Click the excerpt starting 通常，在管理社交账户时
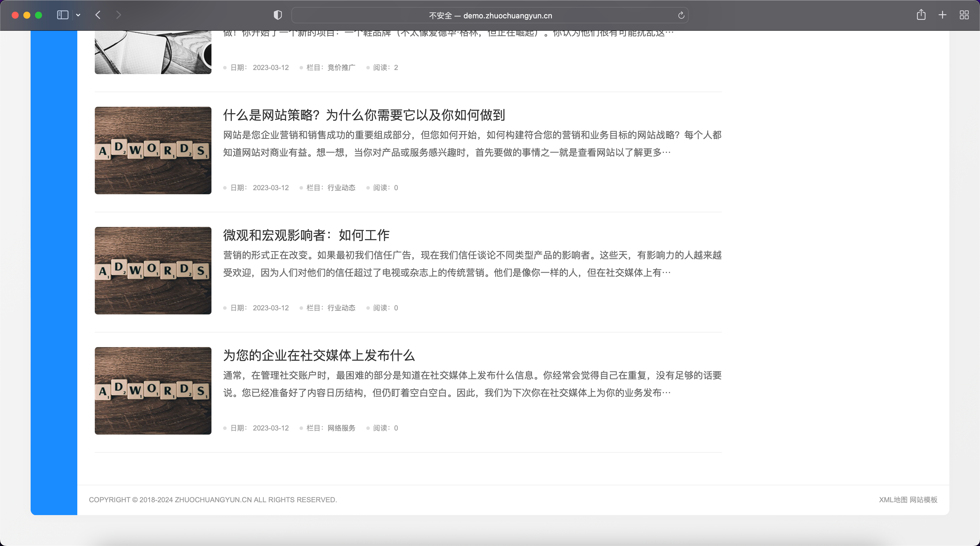The height and width of the screenshot is (546, 980). pos(472,384)
